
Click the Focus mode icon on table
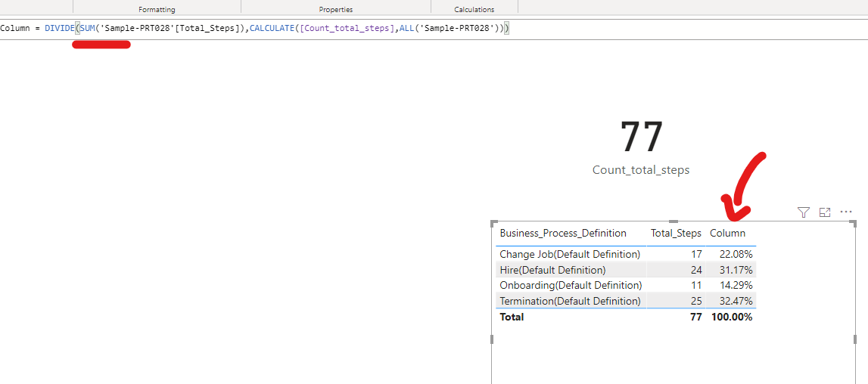point(825,212)
